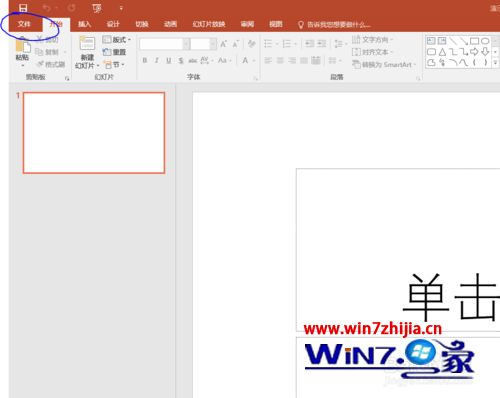Click the 粘贴 (Paste) clipboard icon

(23, 46)
